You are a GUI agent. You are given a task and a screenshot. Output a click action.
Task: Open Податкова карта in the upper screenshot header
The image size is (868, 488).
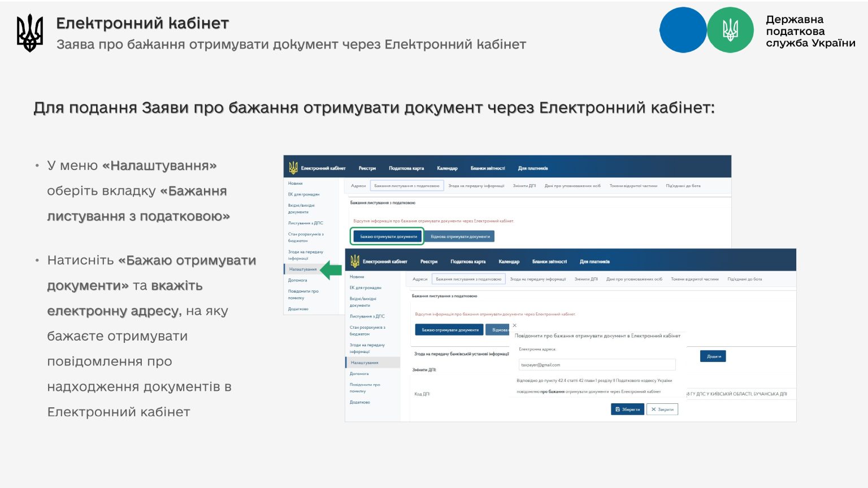tap(406, 168)
